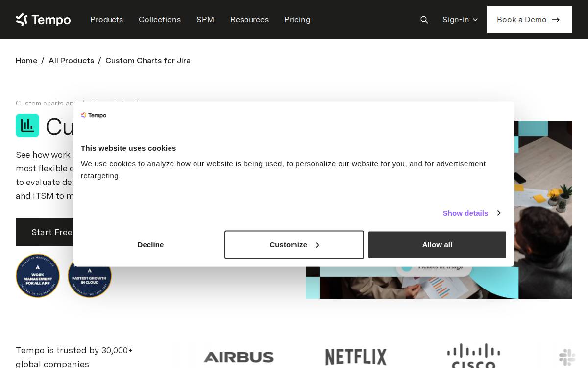The height and width of the screenshot is (368, 588).
Task: Click 'Tempo is trusted by 30,000+' text
Action: 74,350
